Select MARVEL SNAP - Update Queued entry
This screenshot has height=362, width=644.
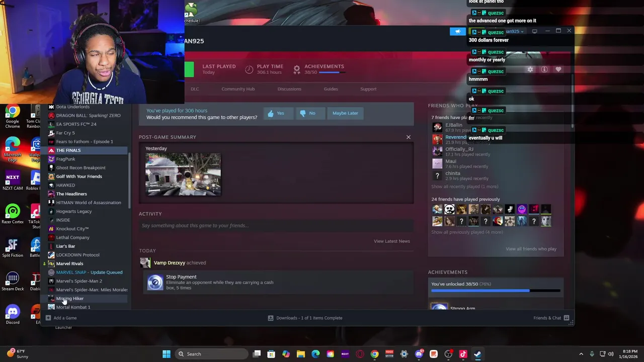point(89,273)
